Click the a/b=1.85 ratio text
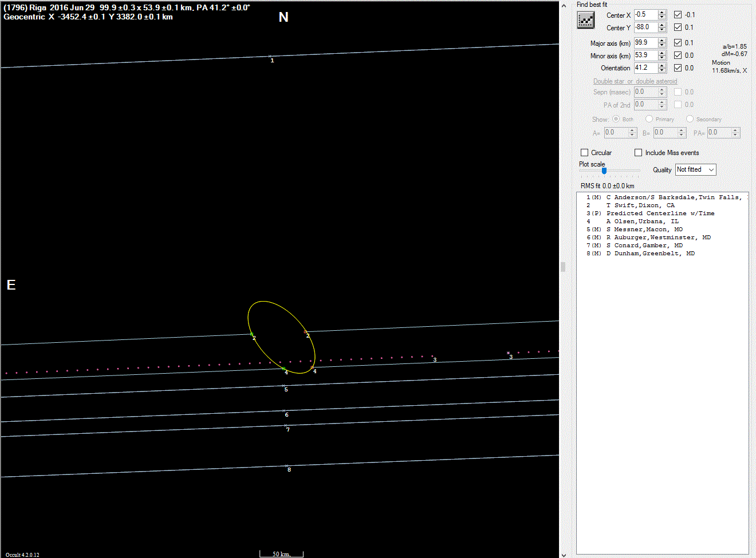This screenshot has height=558, width=756. pos(734,46)
